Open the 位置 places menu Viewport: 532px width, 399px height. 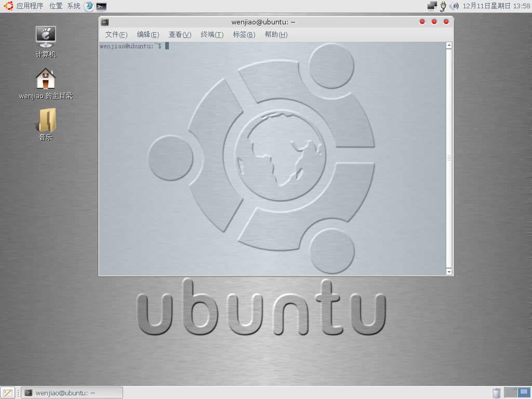coord(56,6)
